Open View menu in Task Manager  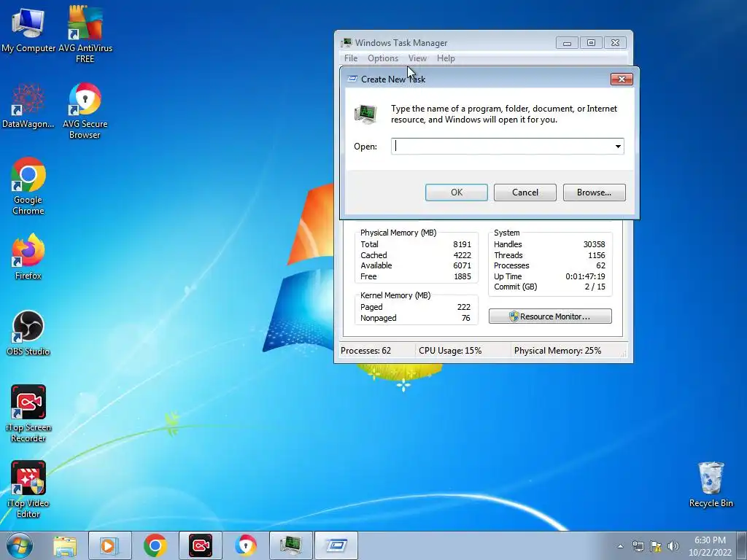tap(417, 58)
